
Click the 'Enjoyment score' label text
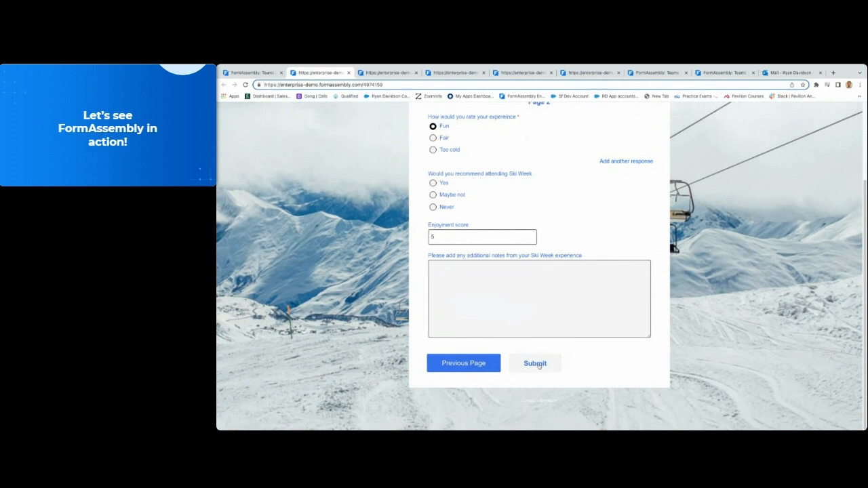448,225
